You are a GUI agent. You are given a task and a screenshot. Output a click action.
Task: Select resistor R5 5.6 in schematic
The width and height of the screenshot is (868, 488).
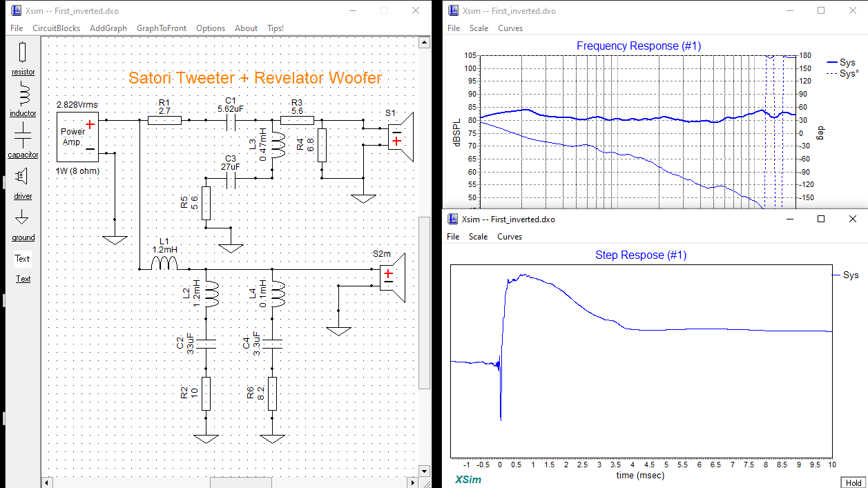pos(206,203)
